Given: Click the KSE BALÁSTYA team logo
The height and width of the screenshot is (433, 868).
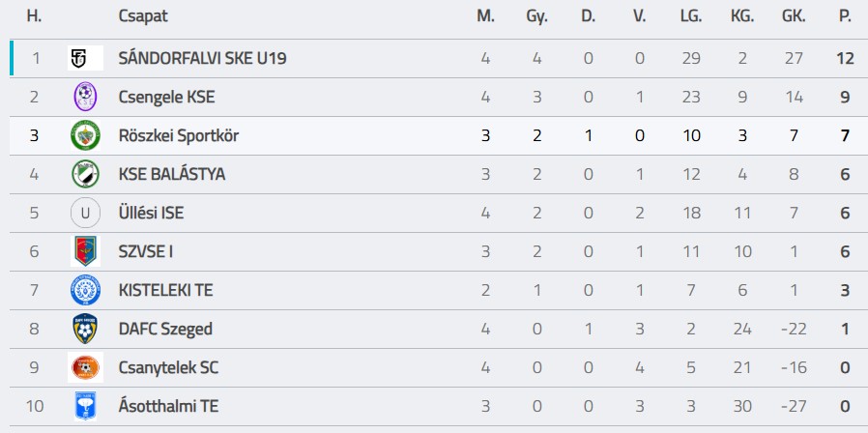Looking at the screenshot, I should pyautogui.click(x=85, y=174).
